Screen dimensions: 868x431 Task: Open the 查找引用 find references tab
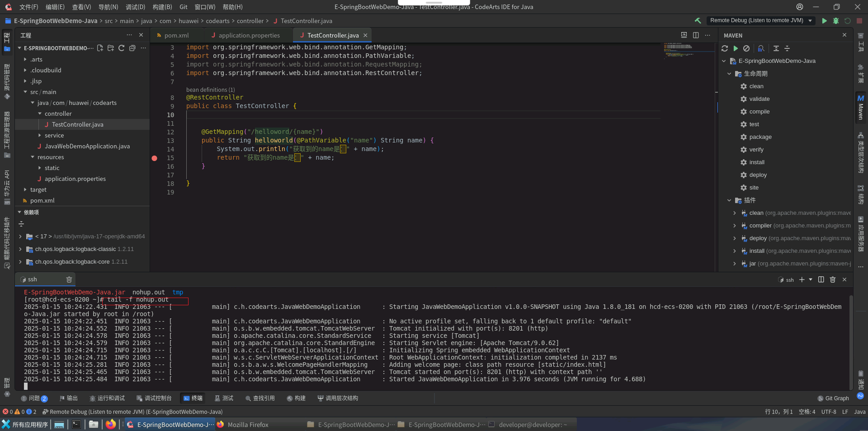(260, 398)
